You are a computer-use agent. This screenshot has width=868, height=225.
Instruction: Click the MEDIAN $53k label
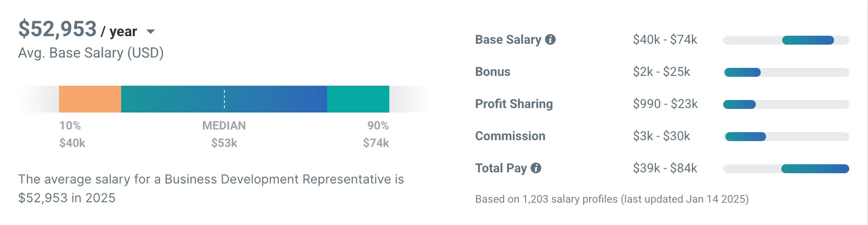point(224,134)
